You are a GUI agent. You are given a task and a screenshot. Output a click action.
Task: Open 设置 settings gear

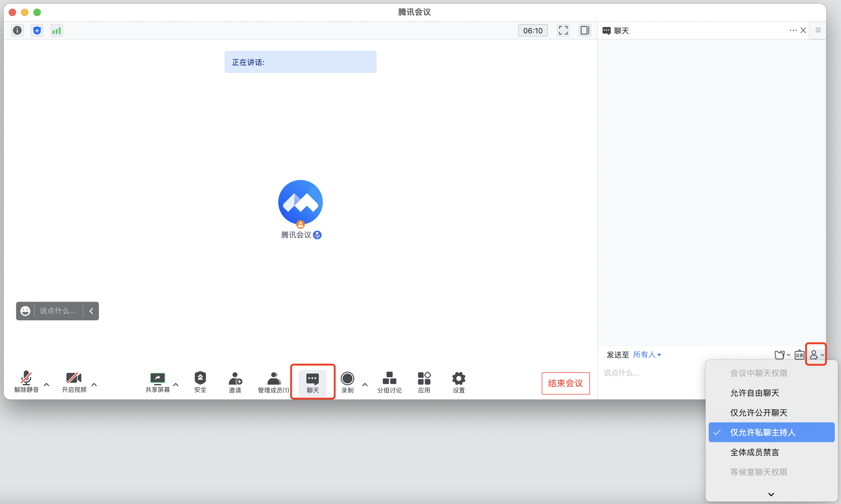tap(459, 382)
